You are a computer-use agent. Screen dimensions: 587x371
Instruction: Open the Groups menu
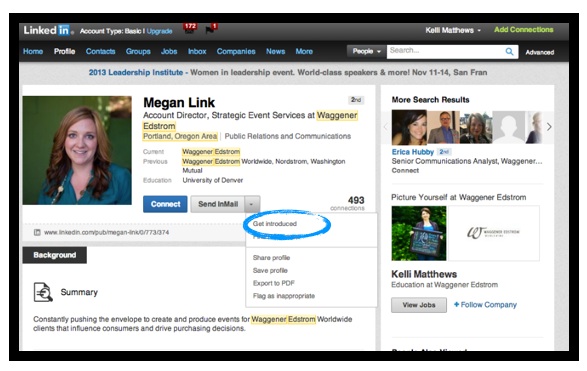point(138,51)
